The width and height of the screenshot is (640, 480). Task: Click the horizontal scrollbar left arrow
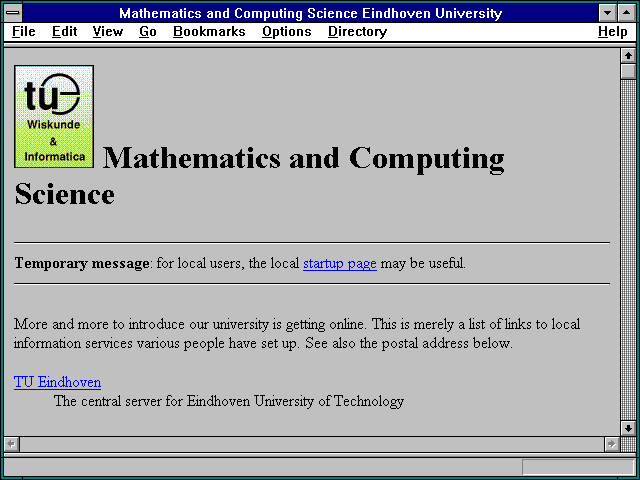pos(11,444)
